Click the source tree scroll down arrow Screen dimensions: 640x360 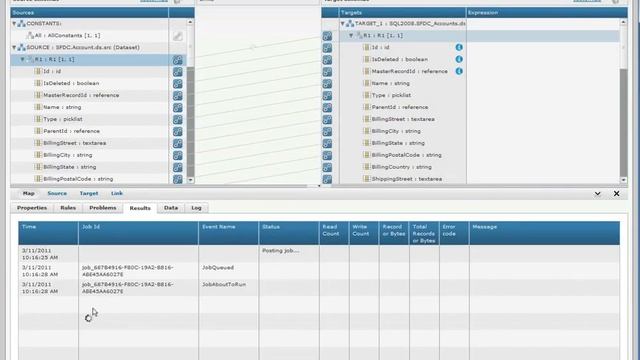click(x=190, y=180)
